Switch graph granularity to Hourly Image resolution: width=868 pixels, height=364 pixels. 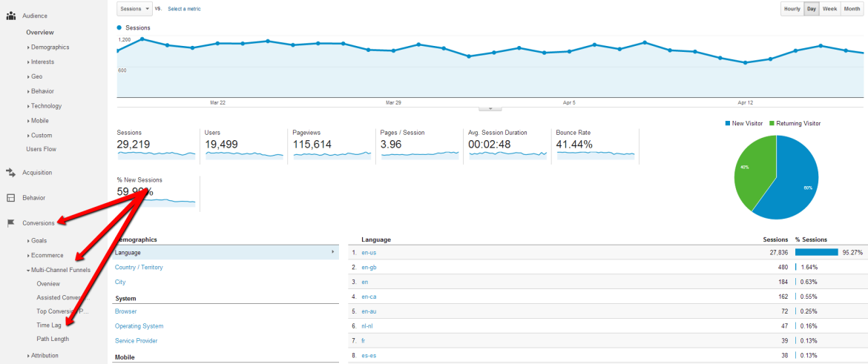tap(792, 9)
